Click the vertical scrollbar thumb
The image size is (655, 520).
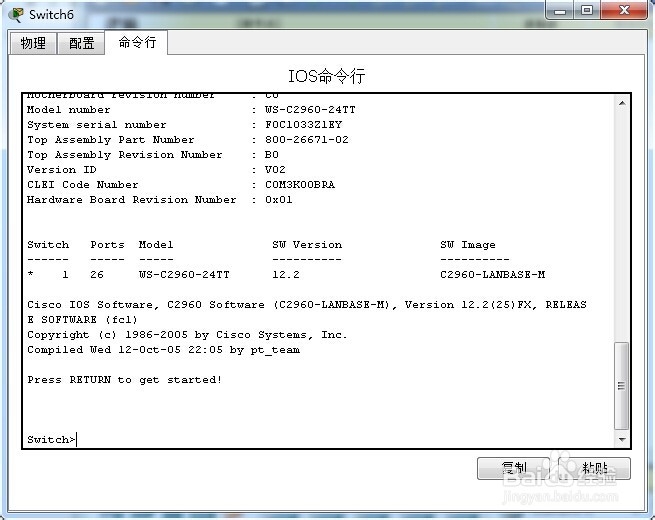(622, 386)
